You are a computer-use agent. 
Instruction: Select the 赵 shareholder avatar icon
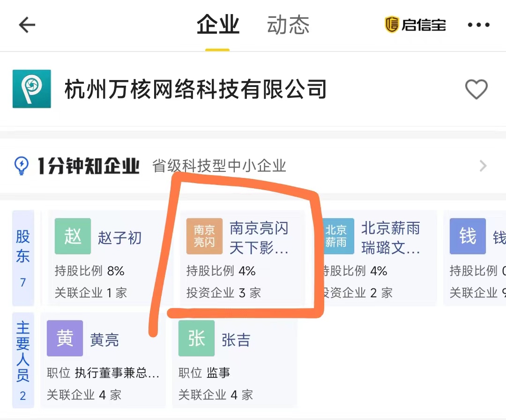[x=73, y=236]
